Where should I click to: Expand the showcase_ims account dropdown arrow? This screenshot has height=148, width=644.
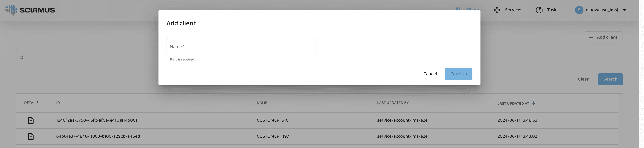click(x=624, y=10)
